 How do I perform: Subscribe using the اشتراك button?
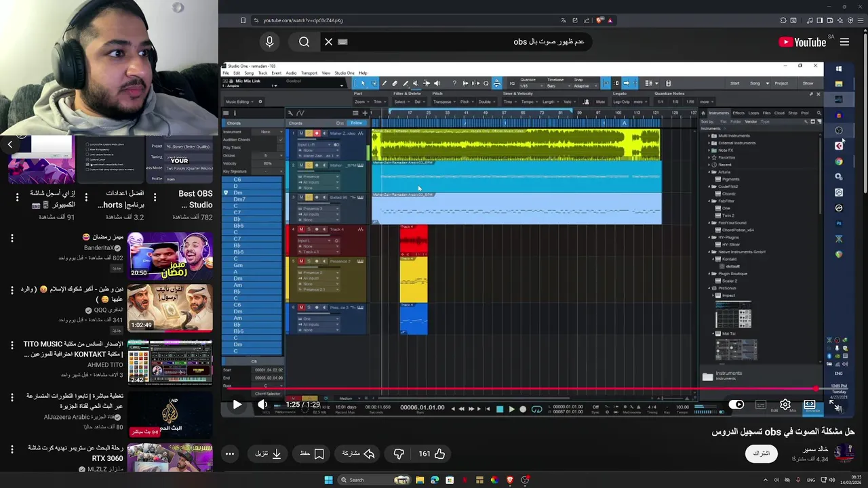coord(761,453)
